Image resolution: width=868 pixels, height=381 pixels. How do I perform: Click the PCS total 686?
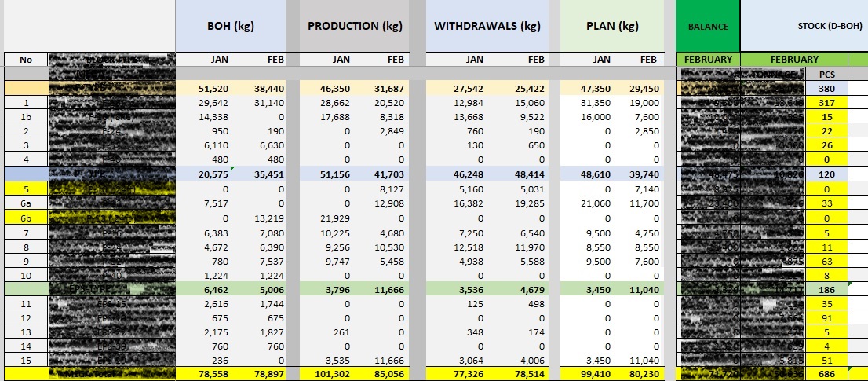828,375
